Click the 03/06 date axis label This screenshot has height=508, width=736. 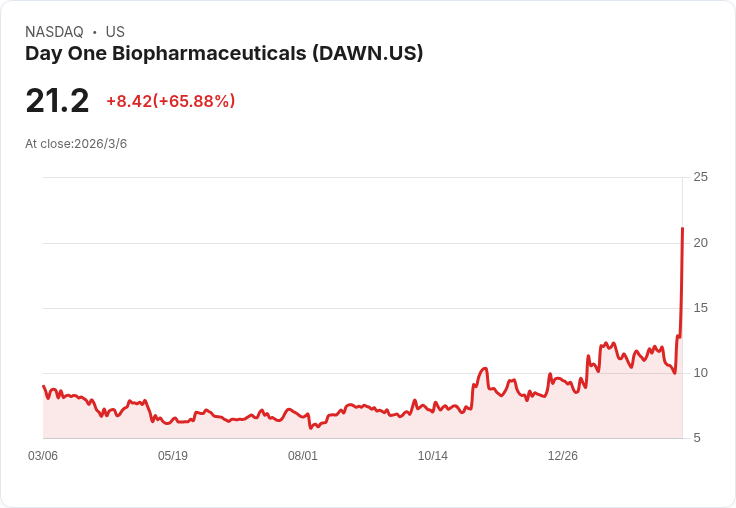43,456
